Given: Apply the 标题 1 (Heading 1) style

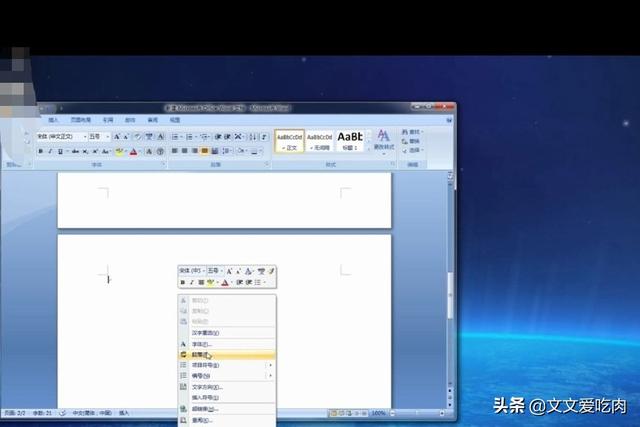Looking at the screenshot, I should (350, 141).
